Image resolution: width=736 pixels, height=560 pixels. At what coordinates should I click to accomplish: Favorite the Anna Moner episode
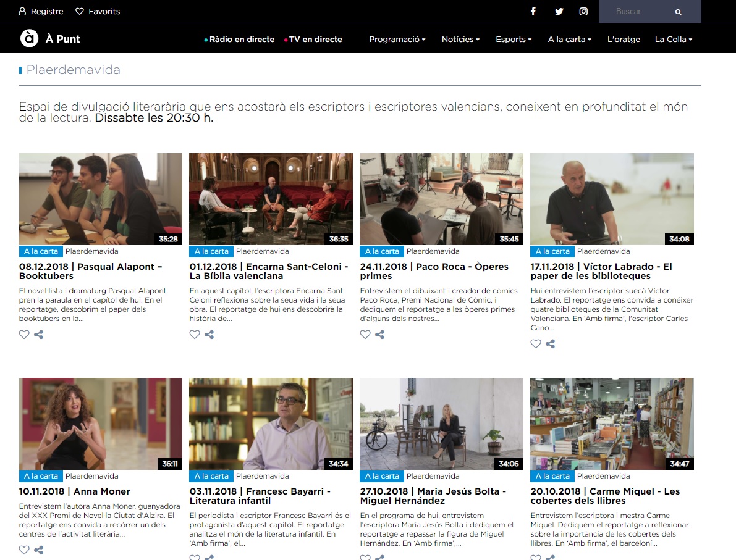(x=24, y=550)
